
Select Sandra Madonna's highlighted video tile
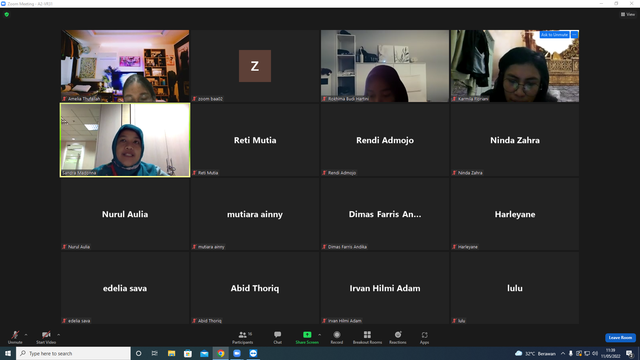click(x=125, y=140)
